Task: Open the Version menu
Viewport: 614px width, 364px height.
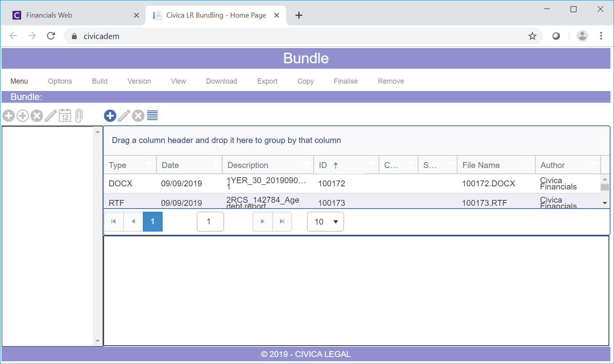Action: [x=139, y=81]
